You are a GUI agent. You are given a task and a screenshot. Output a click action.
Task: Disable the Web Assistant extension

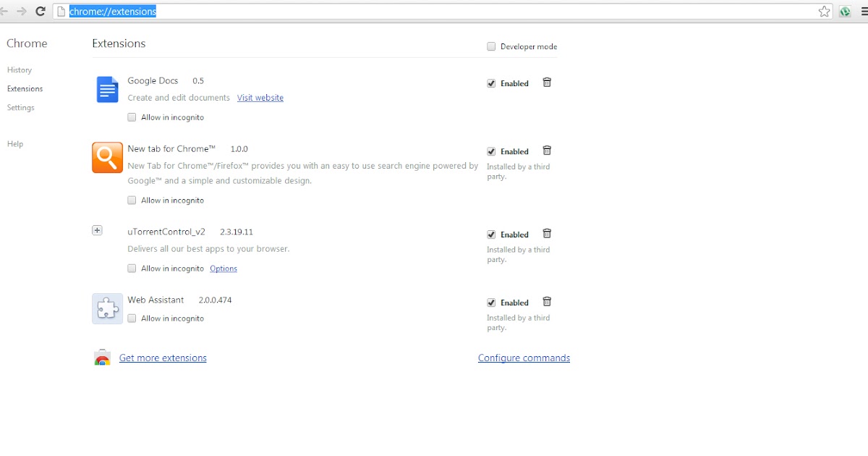point(491,303)
